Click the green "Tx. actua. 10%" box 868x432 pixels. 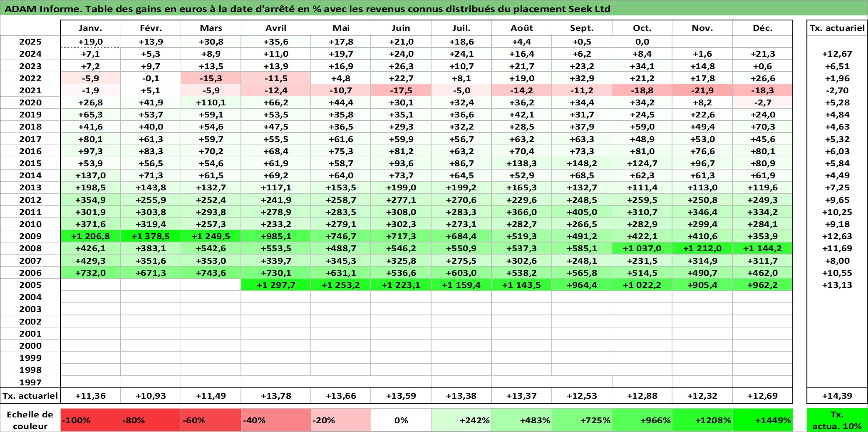click(837, 420)
